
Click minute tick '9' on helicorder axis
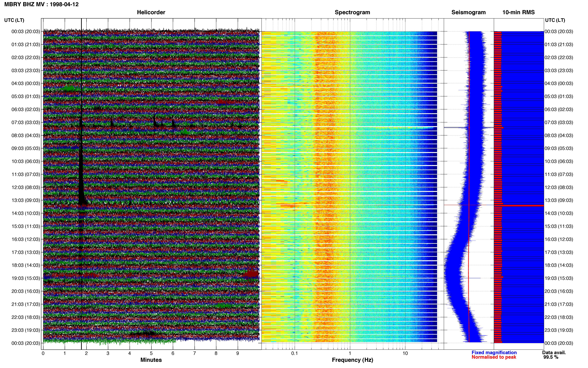tap(238, 353)
